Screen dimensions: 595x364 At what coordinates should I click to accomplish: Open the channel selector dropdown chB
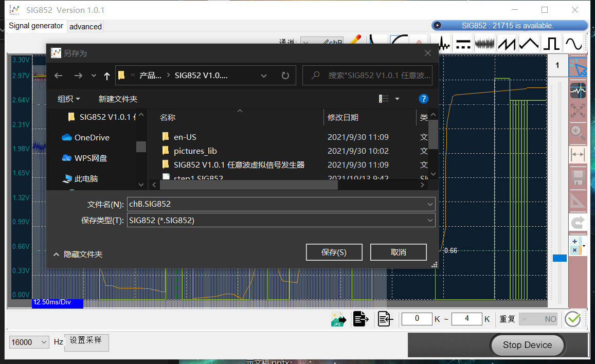point(322,41)
